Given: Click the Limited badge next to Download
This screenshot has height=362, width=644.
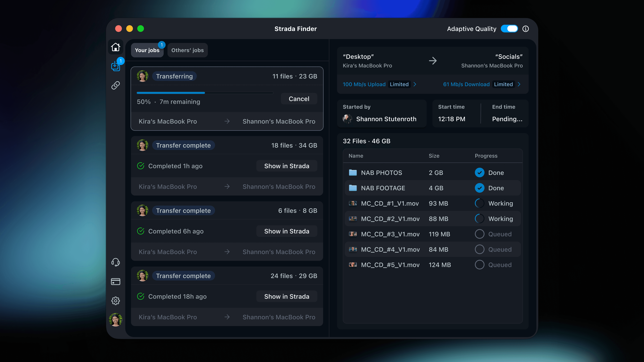Looking at the screenshot, I should coord(503,84).
